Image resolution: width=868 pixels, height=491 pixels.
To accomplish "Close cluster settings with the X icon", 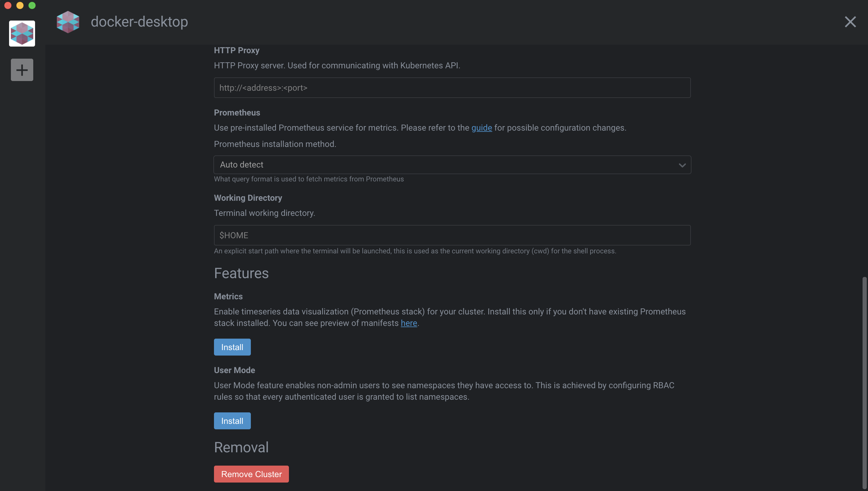I will [x=850, y=22].
